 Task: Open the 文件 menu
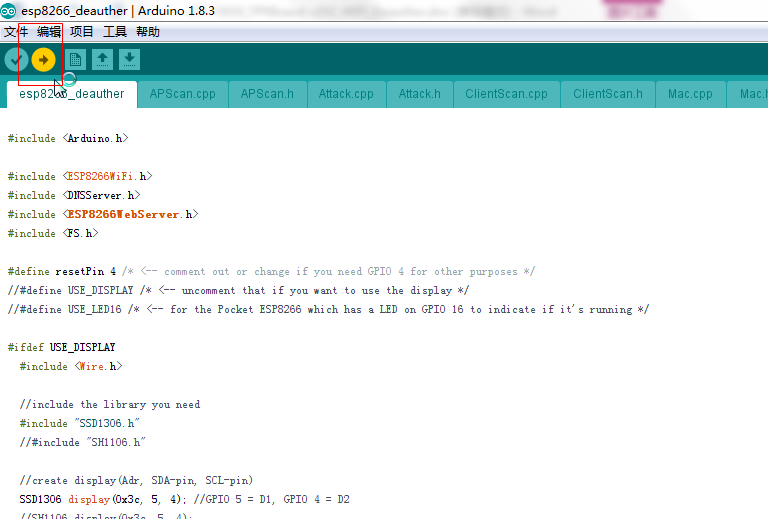[x=16, y=32]
